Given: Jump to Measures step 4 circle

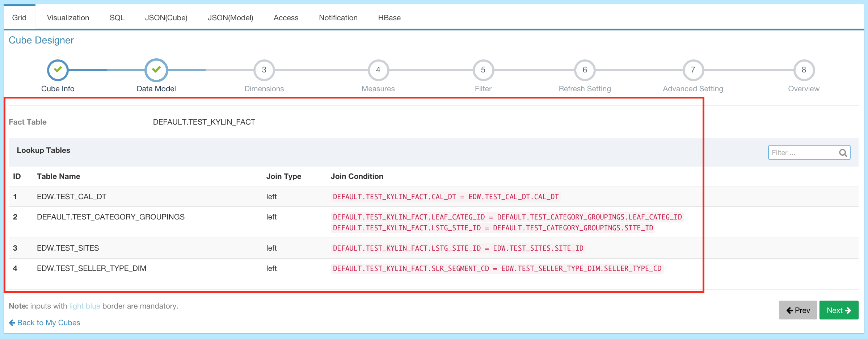Looking at the screenshot, I should click(378, 70).
